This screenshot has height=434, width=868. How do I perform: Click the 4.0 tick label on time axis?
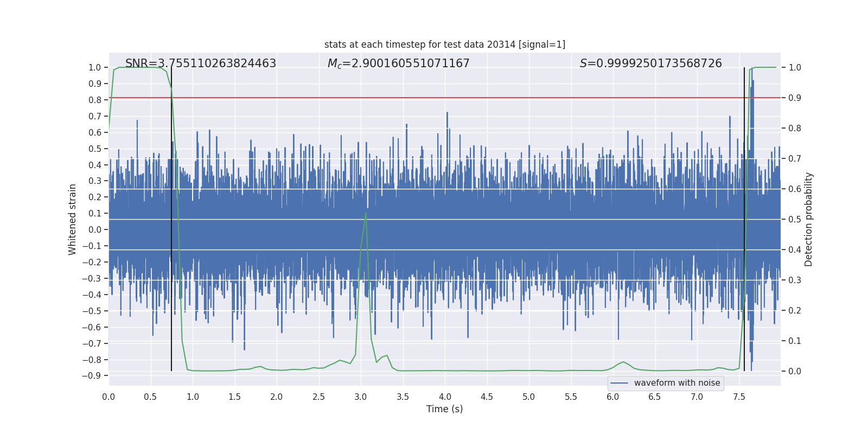click(445, 397)
